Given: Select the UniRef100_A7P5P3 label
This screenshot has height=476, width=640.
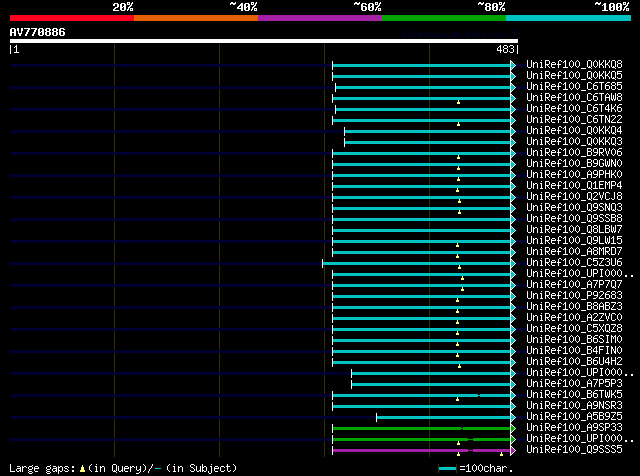Looking at the screenshot, I should point(574,384).
